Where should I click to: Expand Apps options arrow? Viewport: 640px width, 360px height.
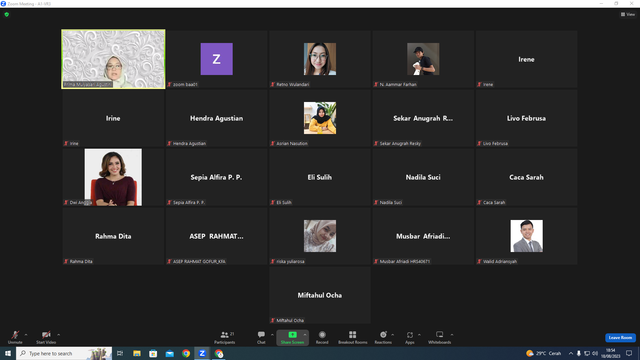tap(419, 335)
